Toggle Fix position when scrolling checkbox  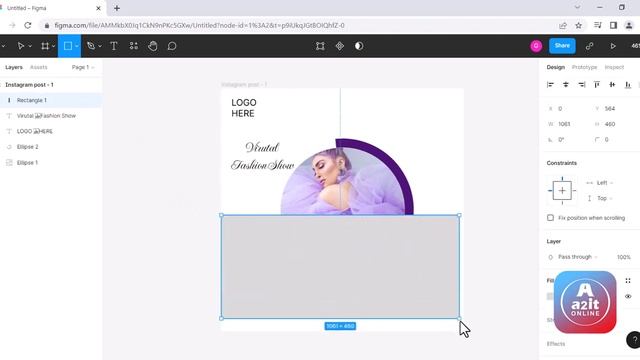tap(550, 218)
